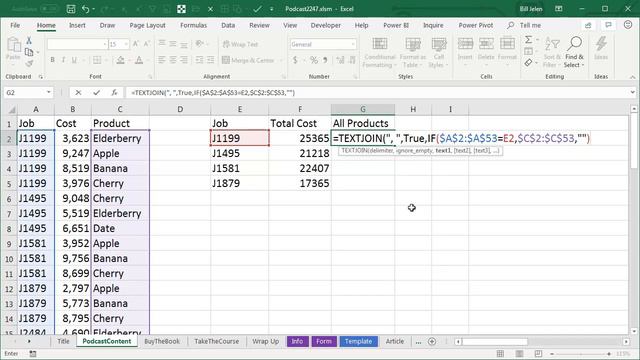Screen dimensions: 640x360
Task: Open Fill Color bucket icon
Action: point(120,60)
